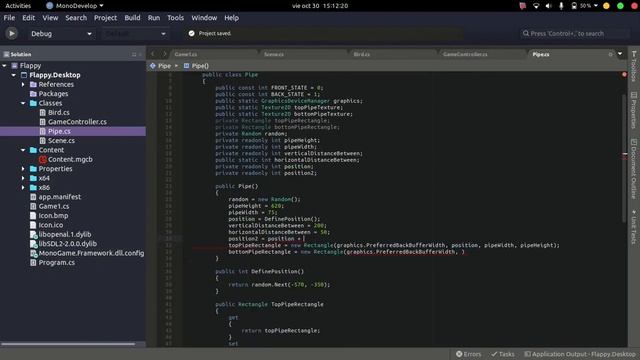This screenshot has width=640, height=360.
Task: Click the Solution pad minimize icon
Action: 133,54
